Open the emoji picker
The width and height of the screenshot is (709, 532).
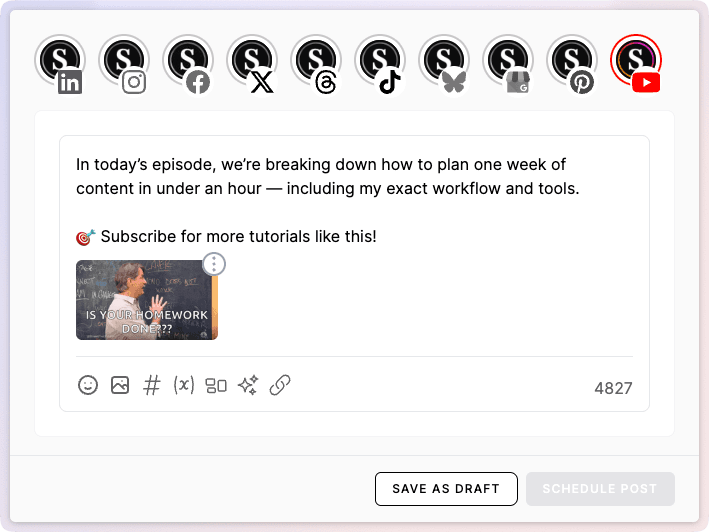(88, 386)
